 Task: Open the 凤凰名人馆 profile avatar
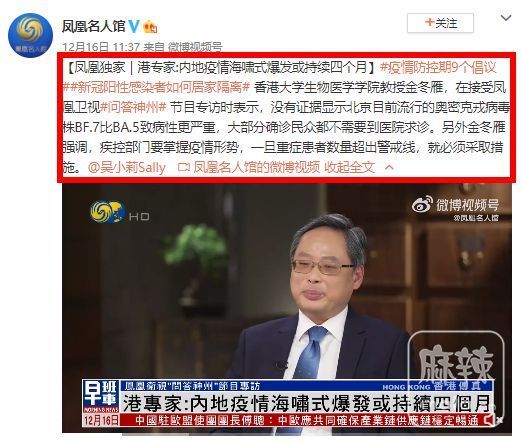(30, 35)
